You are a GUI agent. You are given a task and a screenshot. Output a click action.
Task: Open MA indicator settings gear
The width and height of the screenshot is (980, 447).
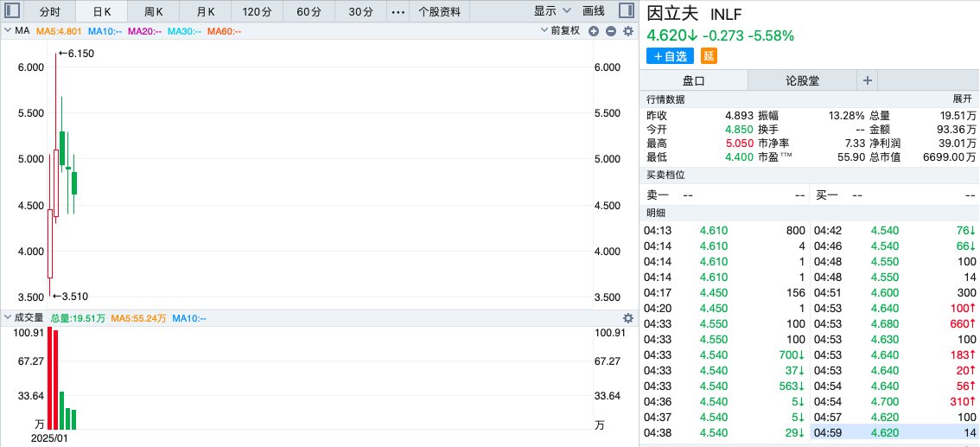[x=627, y=31]
